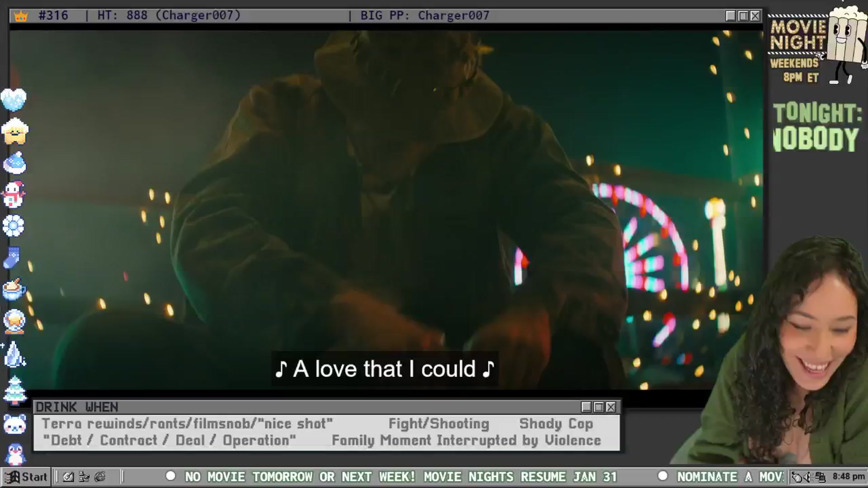Click the snow-capped yellow star character icon
This screenshot has width=868, height=488.
[14, 131]
